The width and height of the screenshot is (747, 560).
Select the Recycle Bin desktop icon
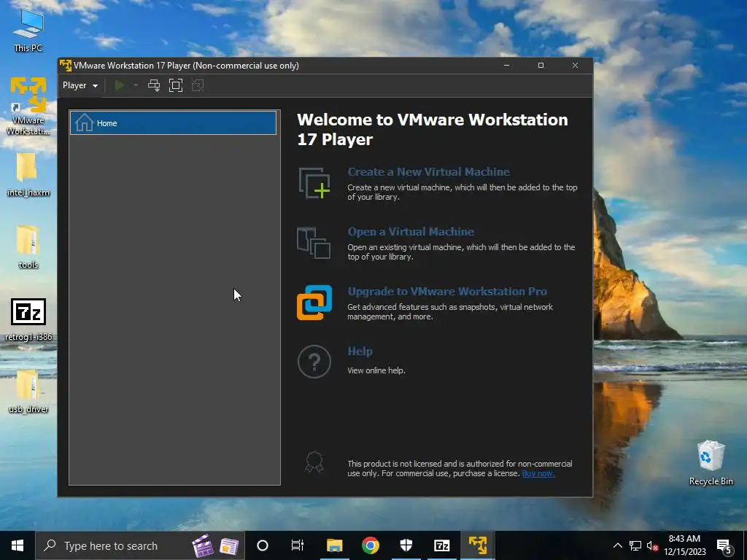(x=711, y=463)
